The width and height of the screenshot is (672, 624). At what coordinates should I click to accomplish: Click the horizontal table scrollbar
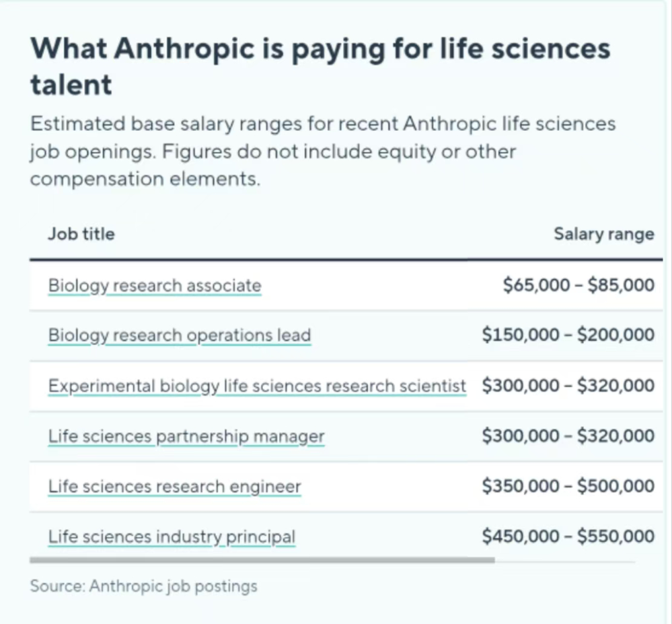pyautogui.click(x=262, y=559)
